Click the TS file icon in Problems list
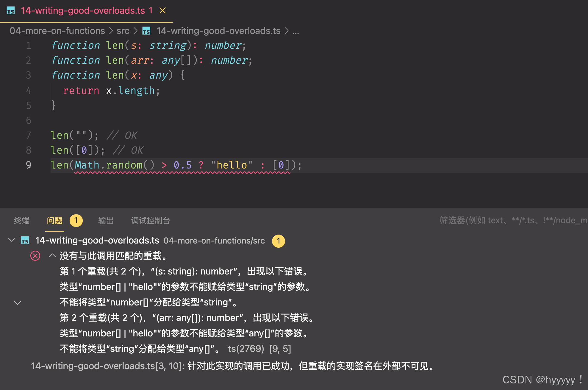 [x=25, y=240]
